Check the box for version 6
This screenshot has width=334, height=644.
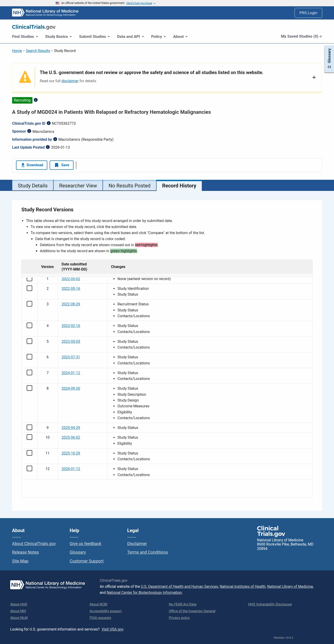(x=29, y=357)
